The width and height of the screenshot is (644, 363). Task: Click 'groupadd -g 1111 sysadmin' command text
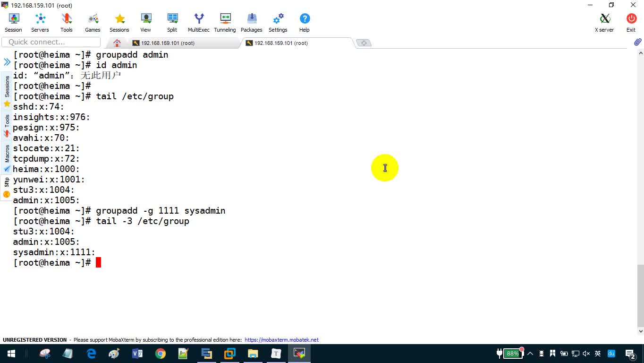161,211
